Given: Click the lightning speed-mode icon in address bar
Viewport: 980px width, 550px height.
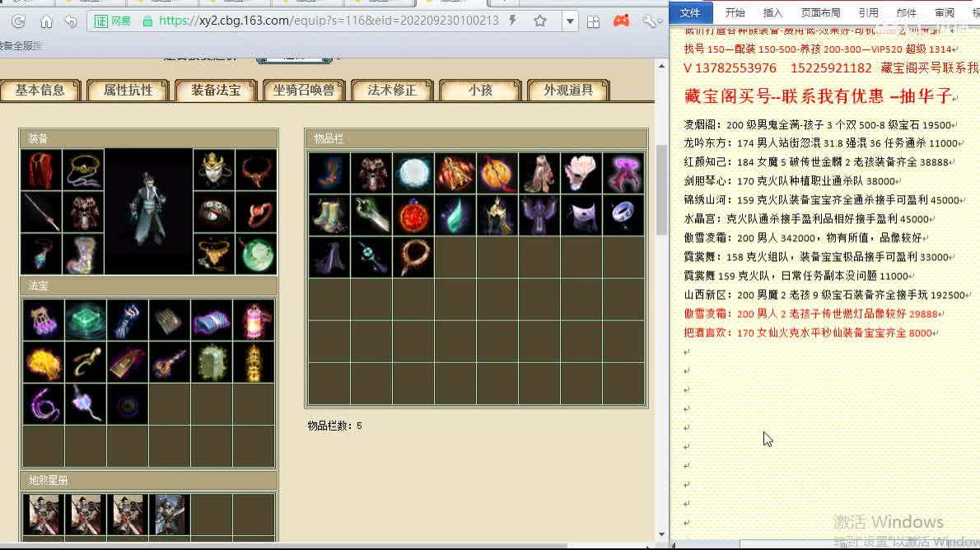Looking at the screenshot, I should (512, 21).
